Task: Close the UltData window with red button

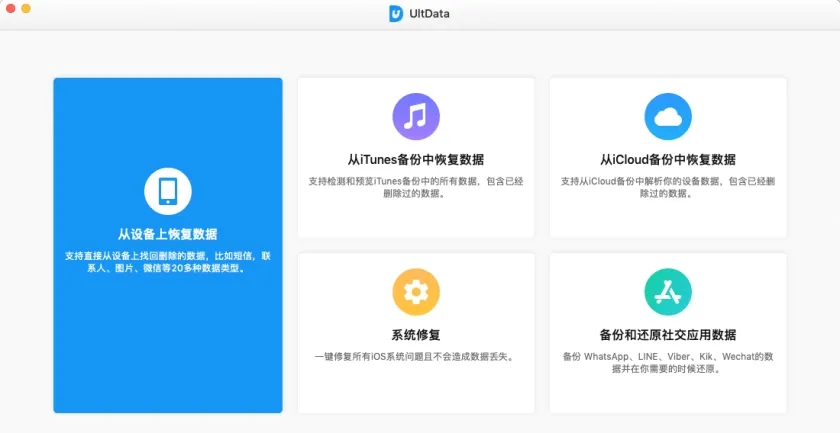Action: coord(10,8)
